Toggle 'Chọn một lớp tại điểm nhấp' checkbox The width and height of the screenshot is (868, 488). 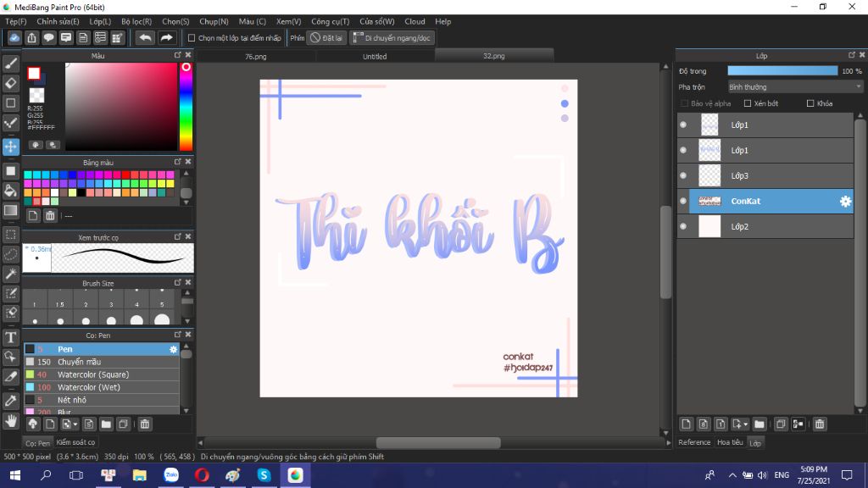click(x=192, y=38)
